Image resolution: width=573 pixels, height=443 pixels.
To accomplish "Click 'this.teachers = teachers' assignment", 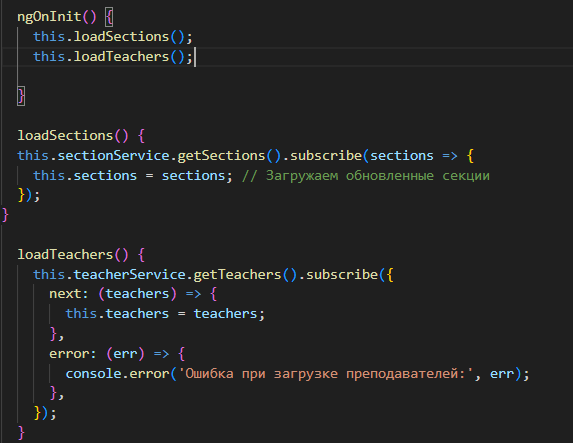I will tap(165, 314).
